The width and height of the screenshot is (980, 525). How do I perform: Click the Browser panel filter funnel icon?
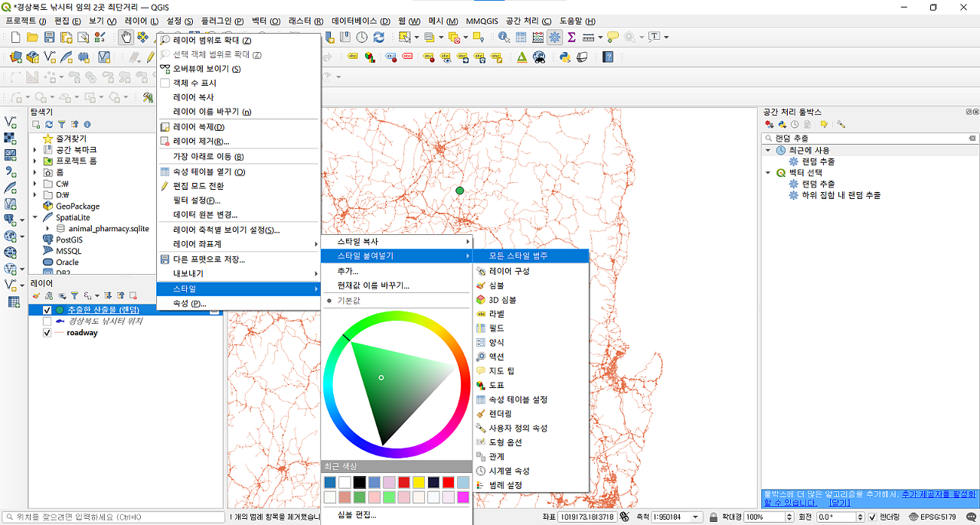[x=62, y=124]
